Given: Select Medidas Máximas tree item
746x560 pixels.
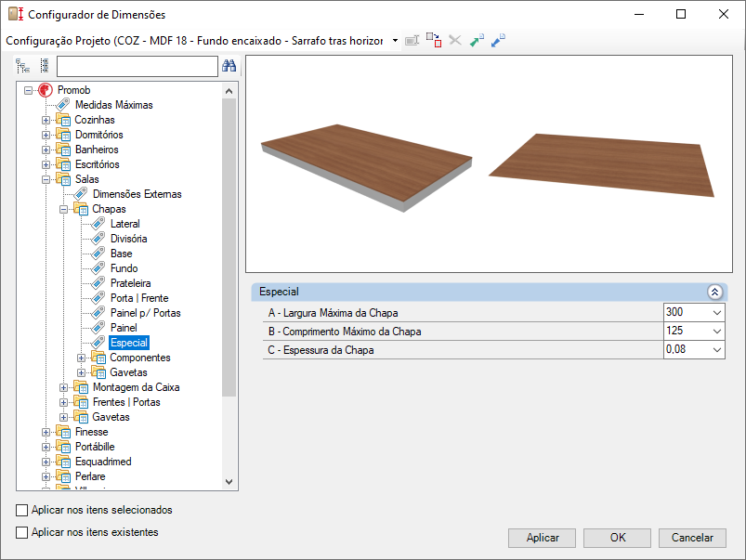Looking at the screenshot, I should point(113,105).
